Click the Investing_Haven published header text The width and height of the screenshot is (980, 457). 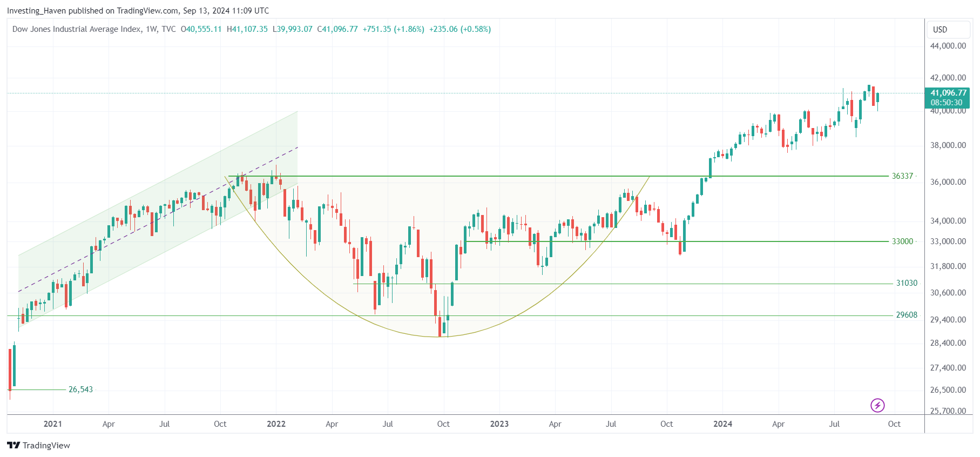138,11
